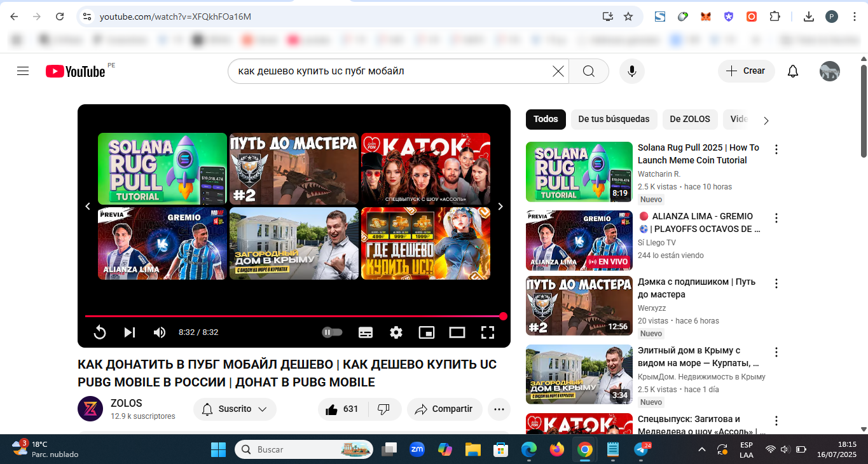The width and height of the screenshot is (868, 464).
Task: Open ПУТЬ ДО МАСТЕРА end-screen video
Action: tap(294, 168)
